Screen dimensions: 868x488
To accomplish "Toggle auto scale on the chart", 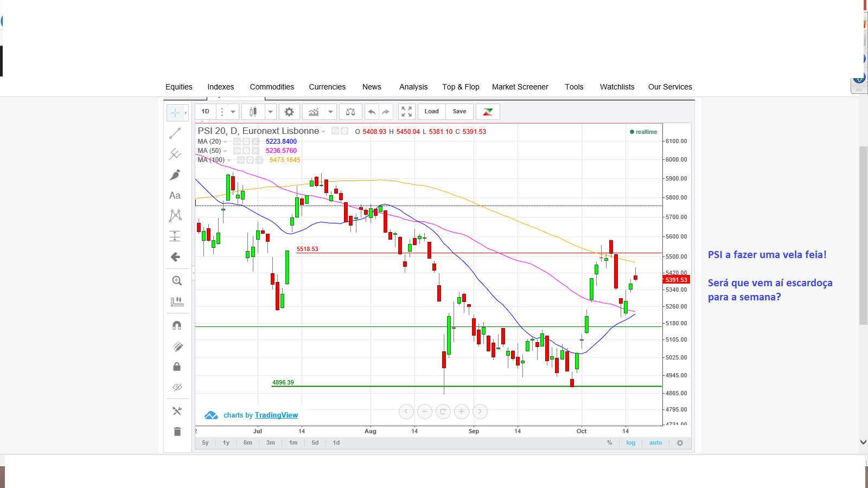I will pyautogui.click(x=656, y=443).
